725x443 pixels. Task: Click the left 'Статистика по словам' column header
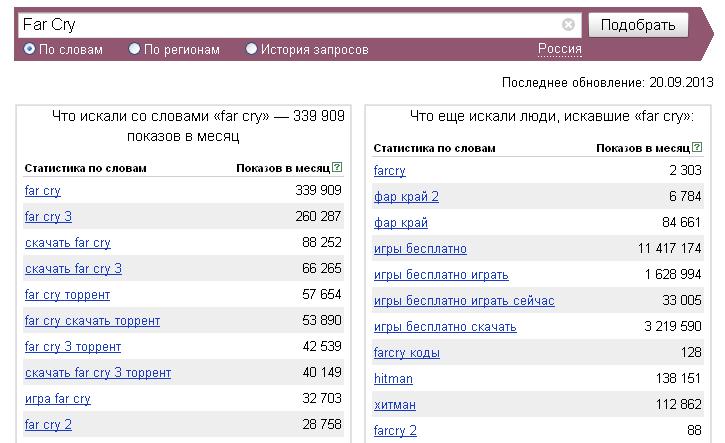[86, 168]
